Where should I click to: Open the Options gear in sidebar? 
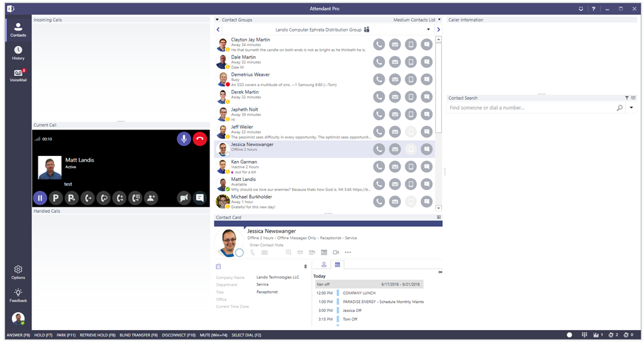click(18, 272)
